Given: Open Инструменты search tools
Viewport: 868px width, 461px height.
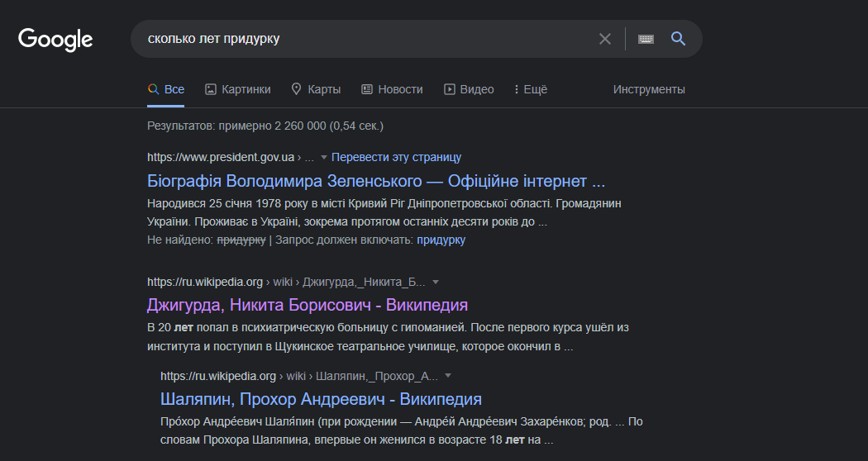Looking at the screenshot, I should [x=649, y=89].
